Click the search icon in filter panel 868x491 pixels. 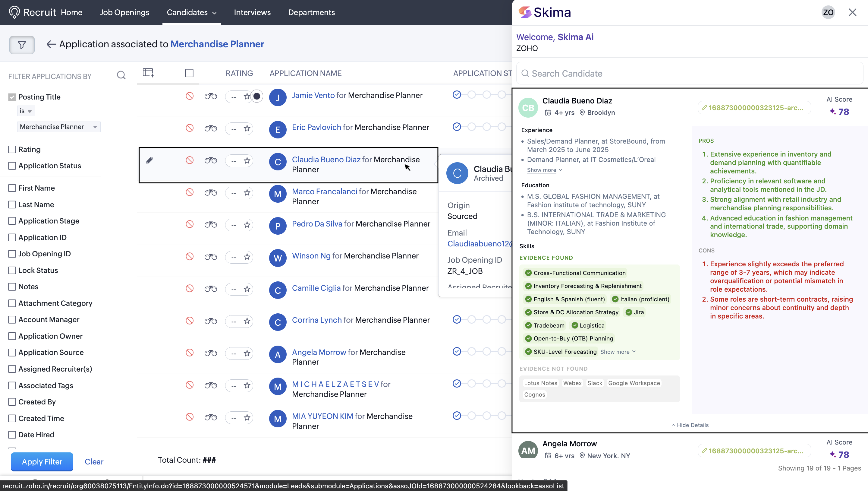[x=121, y=75]
